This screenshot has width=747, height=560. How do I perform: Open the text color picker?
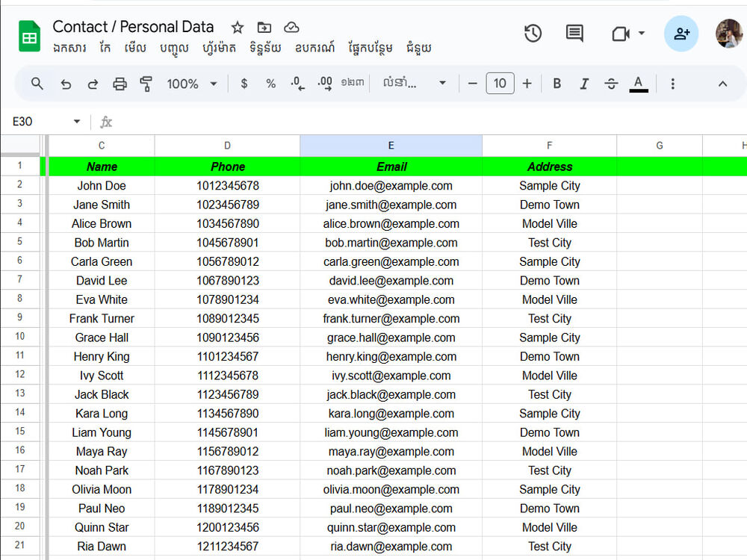coord(639,84)
